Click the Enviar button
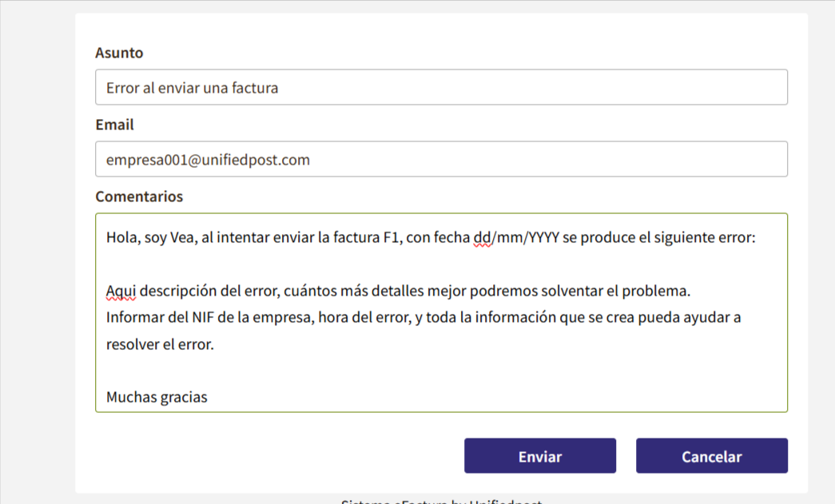835x504 pixels. point(539,456)
